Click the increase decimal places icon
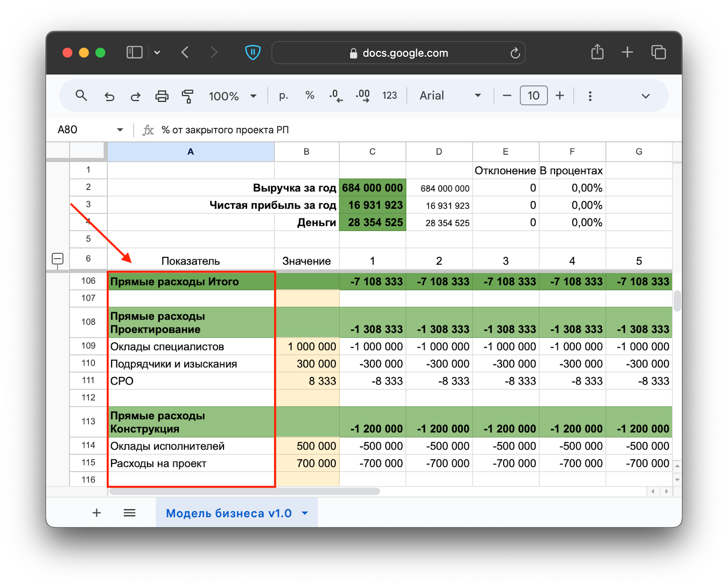728x588 pixels. point(363,96)
